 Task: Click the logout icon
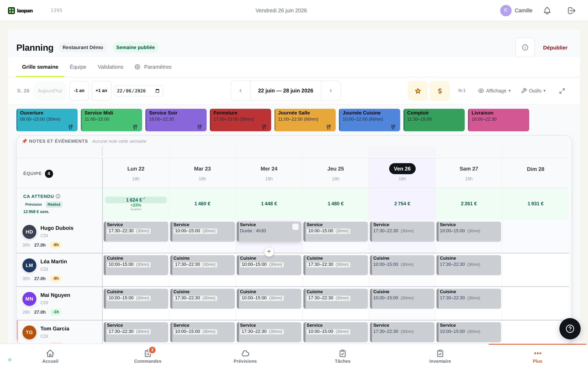click(571, 10)
